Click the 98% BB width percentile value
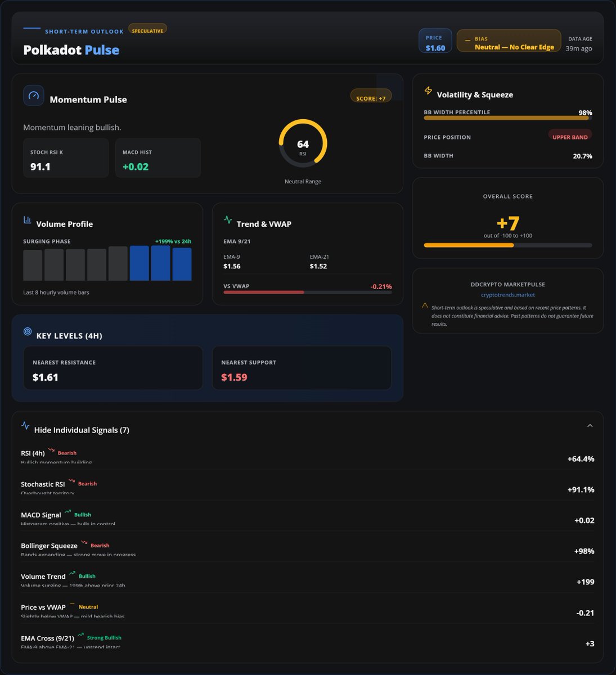 coord(585,113)
